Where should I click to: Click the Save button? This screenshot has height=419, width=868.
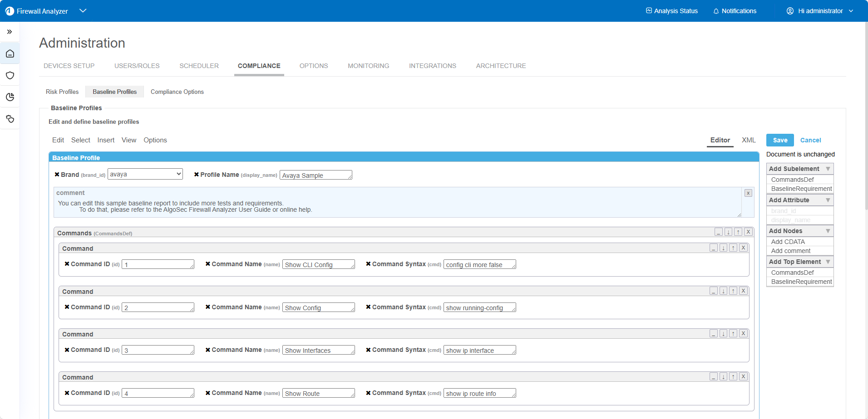click(780, 140)
